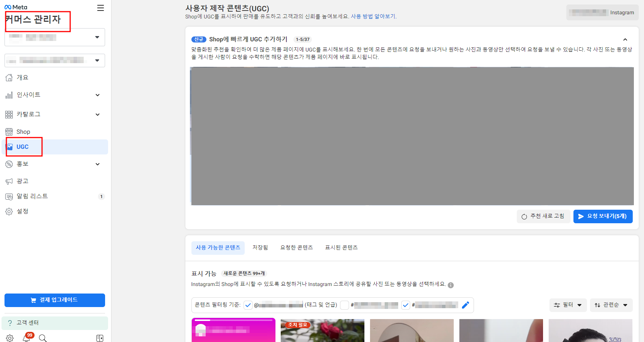
Task: Expand the 카탈로그 catalog chevron
Action: point(97,114)
